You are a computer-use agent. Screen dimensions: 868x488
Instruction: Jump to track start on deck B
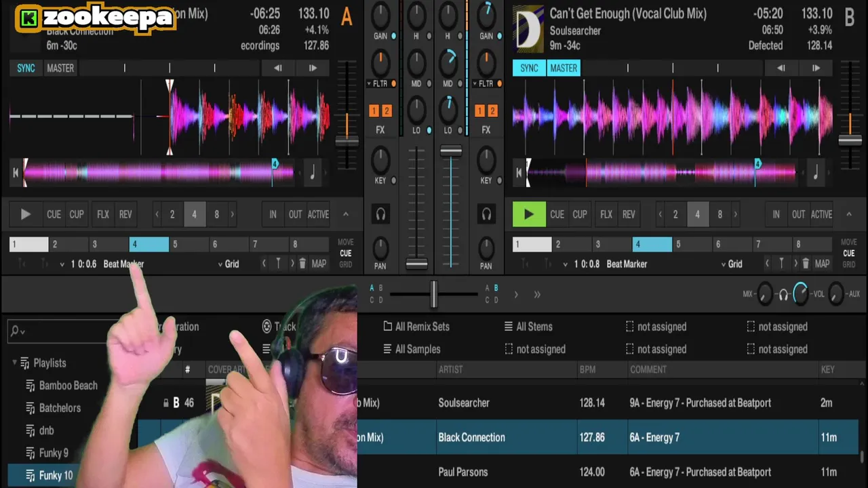tap(519, 173)
